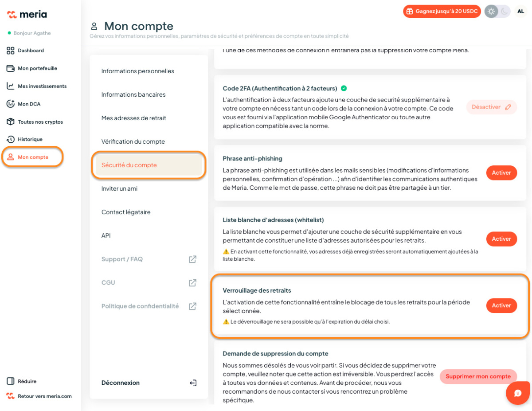Click the logout arrow icon
This screenshot has width=532, height=411.
click(193, 383)
